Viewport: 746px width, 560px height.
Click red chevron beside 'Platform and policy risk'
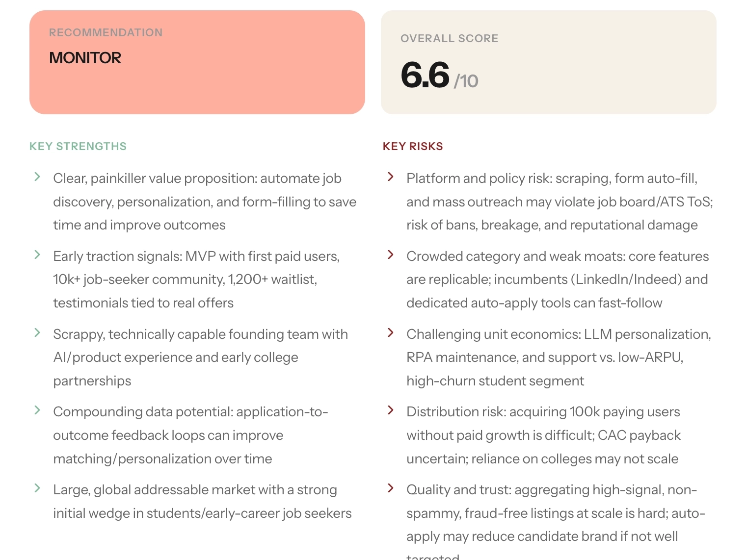[x=391, y=177]
